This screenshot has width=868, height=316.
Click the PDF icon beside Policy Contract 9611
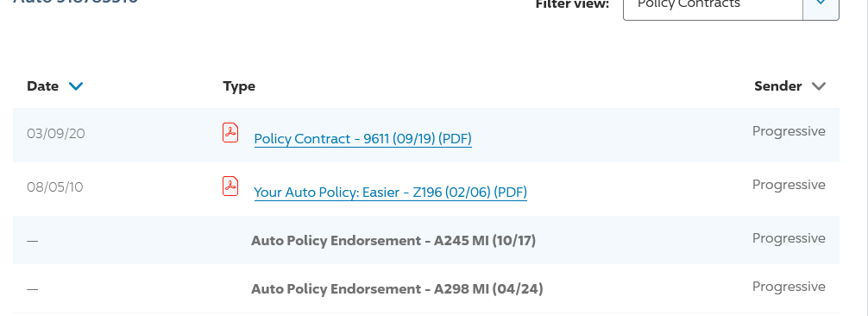tap(230, 132)
